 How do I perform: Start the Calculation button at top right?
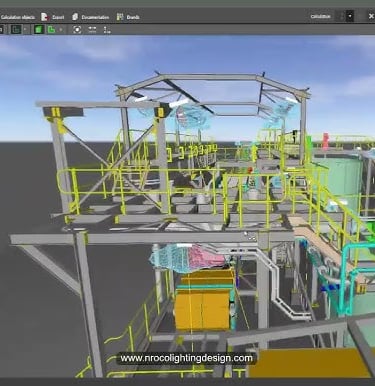[x=320, y=16]
